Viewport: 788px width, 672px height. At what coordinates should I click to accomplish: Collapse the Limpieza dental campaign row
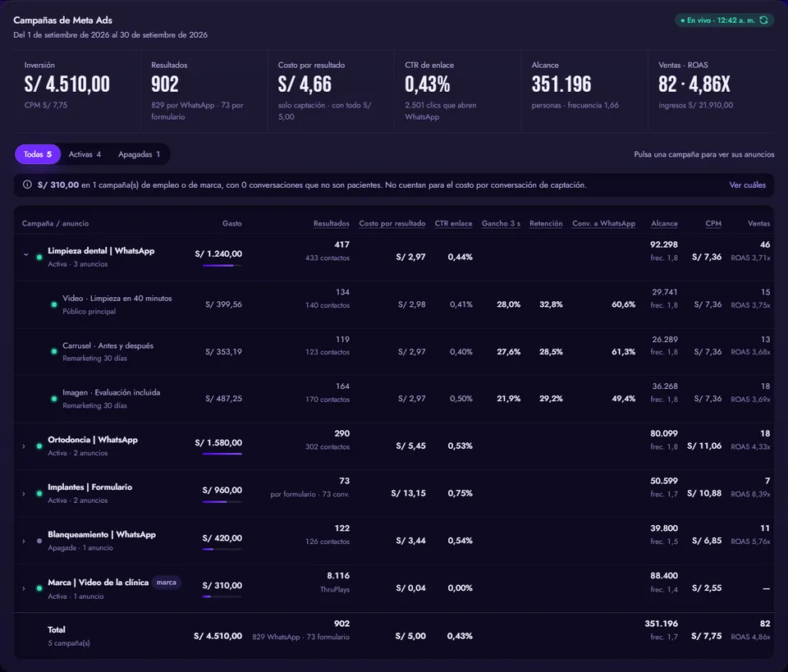(25, 254)
